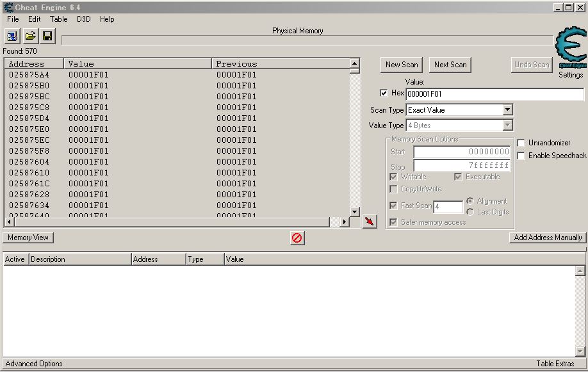Toggle the Enable Speedhack checkbox

coord(521,156)
